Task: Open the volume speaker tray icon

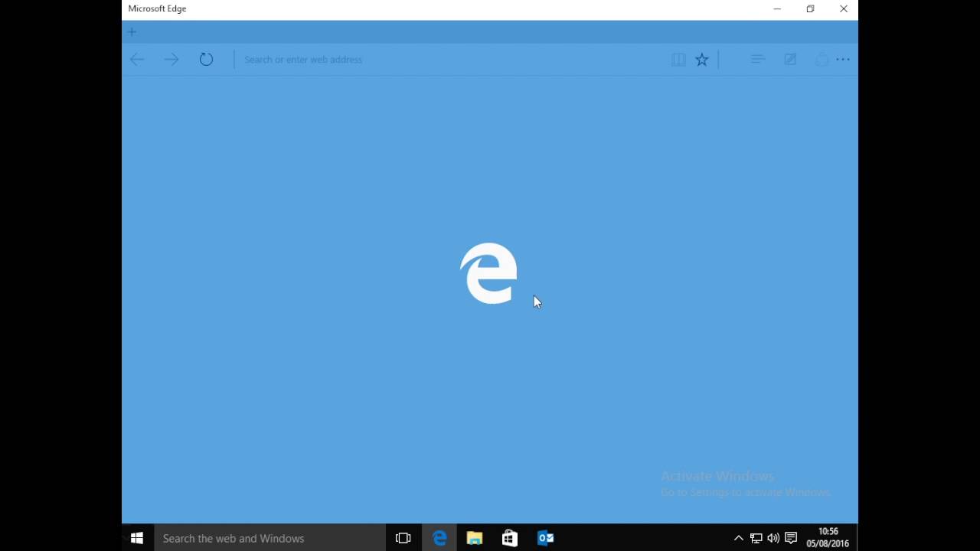Action: coord(773,539)
